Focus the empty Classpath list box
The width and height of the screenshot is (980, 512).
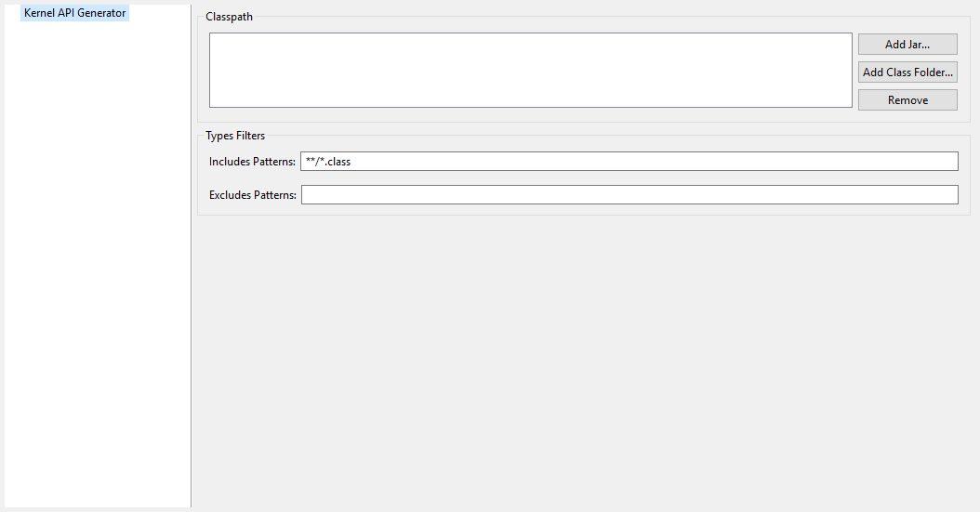[530, 71]
